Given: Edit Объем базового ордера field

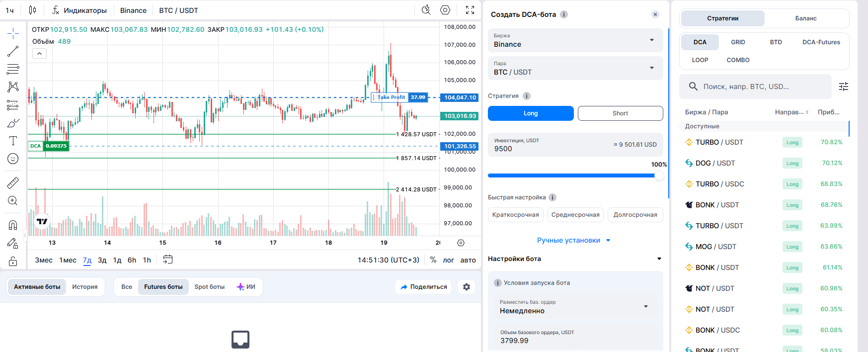Looking at the screenshot, I should (575, 337).
